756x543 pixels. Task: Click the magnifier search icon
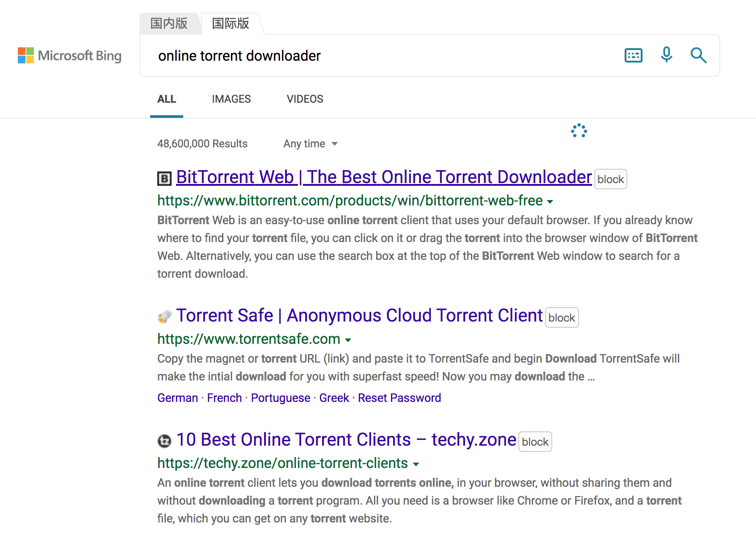(x=698, y=55)
